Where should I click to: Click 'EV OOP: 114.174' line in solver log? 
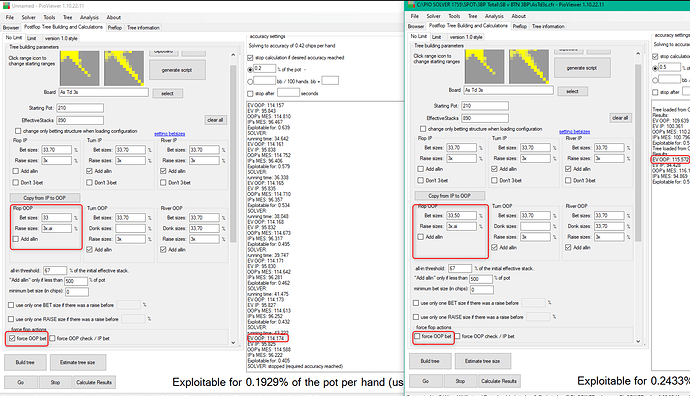coord(266,338)
